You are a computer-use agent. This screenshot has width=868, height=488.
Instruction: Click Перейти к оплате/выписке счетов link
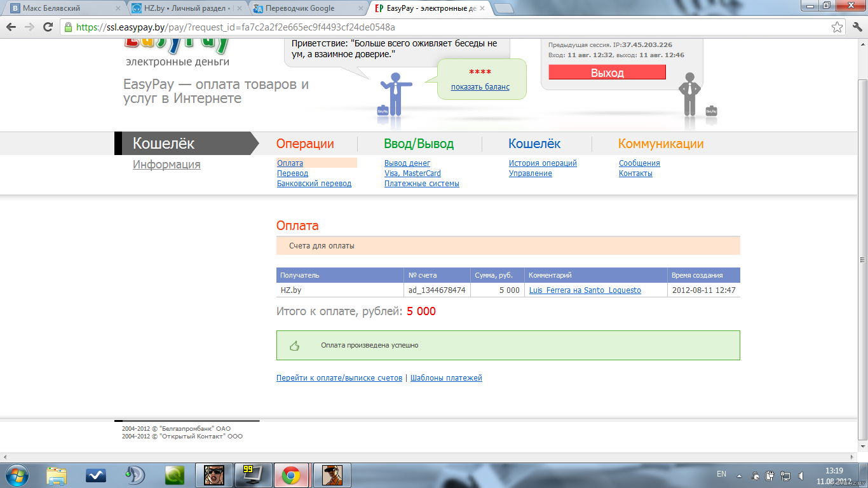(x=339, y=378)
